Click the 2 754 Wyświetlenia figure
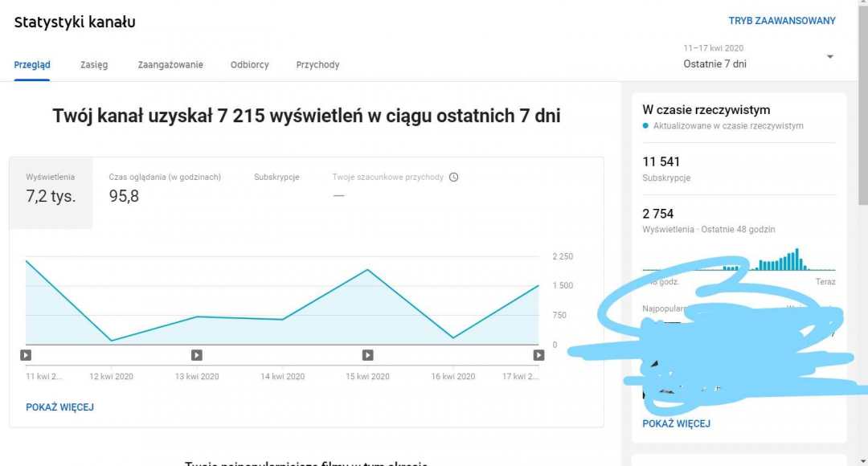868x466 pixels. coord(657,214)
